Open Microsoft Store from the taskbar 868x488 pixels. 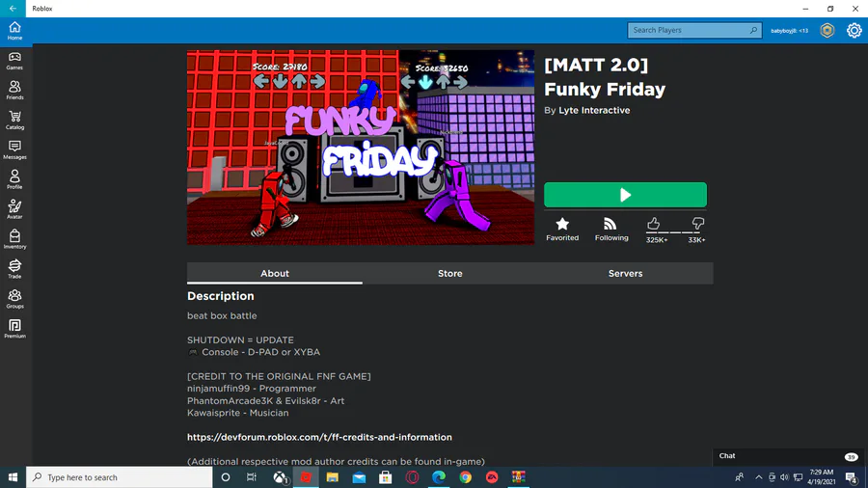[x=385, y=477]
